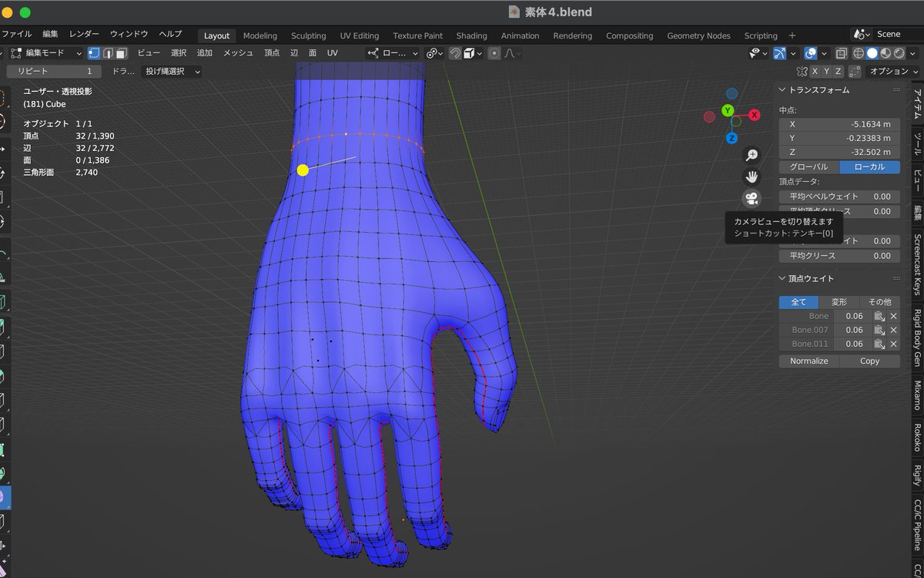This screenshot has height=578, width=924.
Task: Click リピート count field
Action: 54,71
